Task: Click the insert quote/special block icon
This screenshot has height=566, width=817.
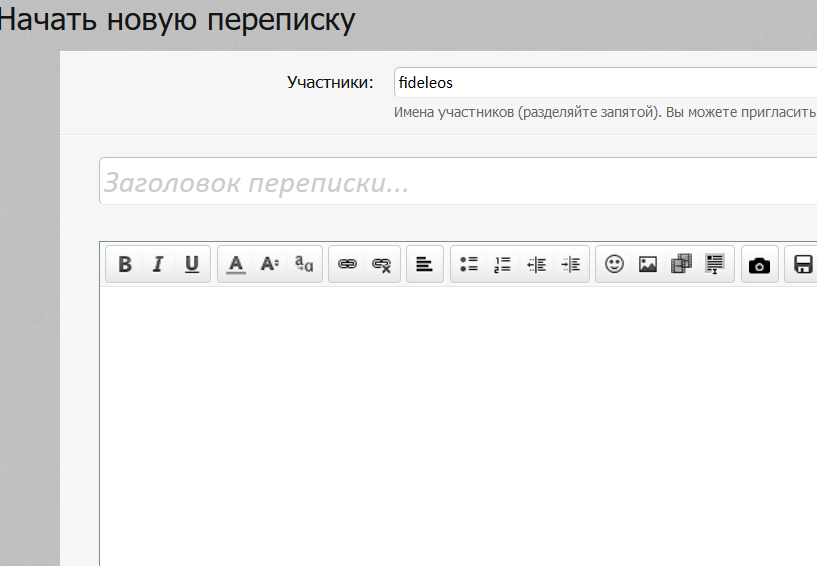Action: 715,264
